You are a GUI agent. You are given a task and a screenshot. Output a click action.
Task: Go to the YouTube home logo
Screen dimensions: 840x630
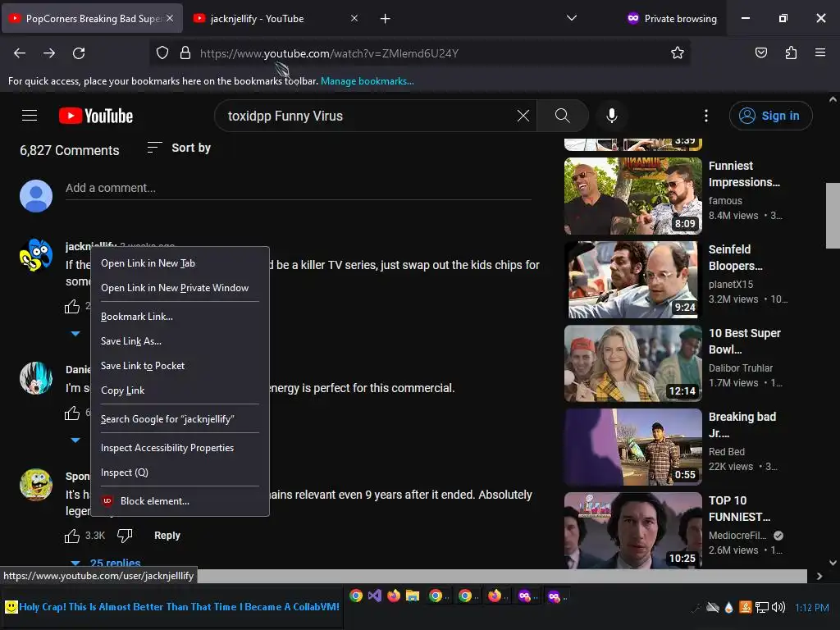96,116
